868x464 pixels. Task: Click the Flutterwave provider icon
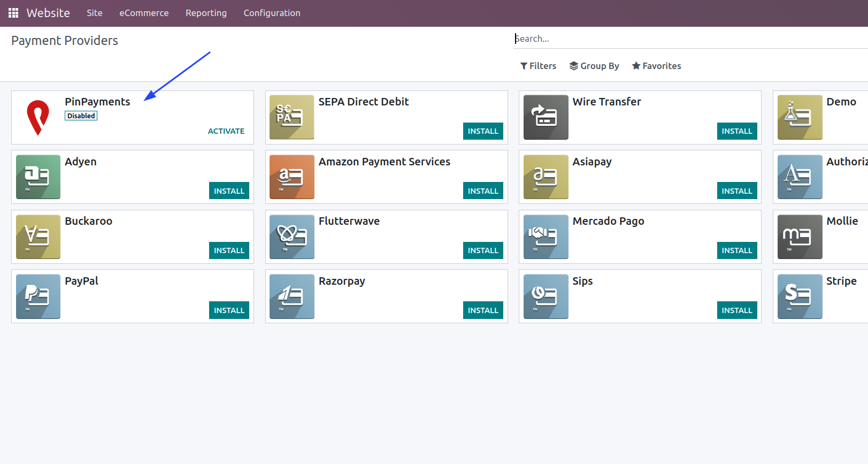pos(291,237)
